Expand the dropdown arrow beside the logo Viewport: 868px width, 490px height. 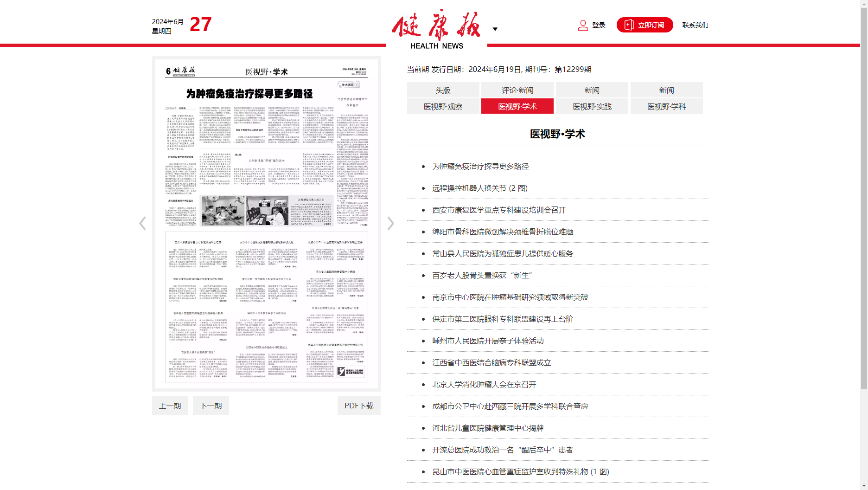pyautogui.click(x=495, y=29)
